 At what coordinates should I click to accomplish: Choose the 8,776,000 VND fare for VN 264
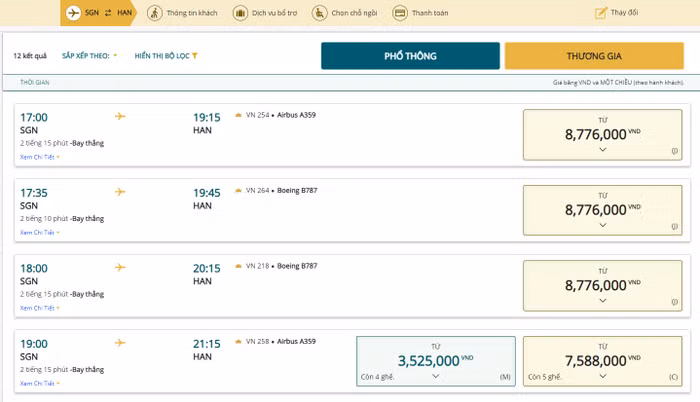click(602, 210)
